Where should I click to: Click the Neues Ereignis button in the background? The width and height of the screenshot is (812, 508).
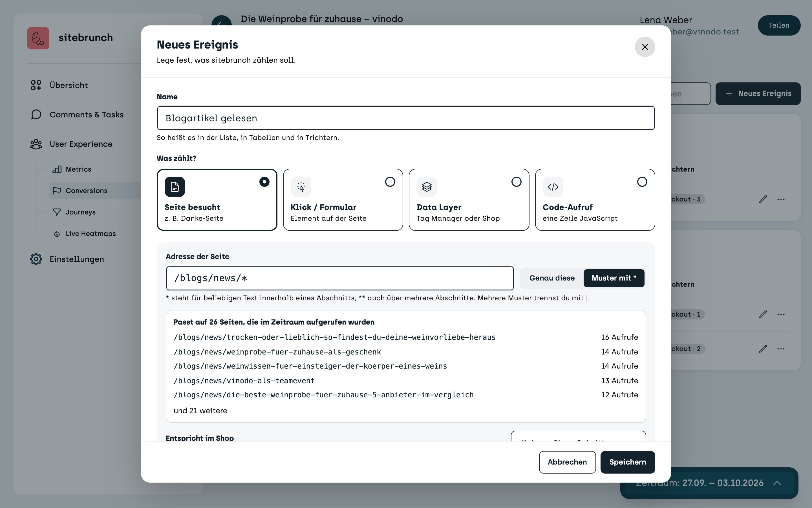pos(758,93)
